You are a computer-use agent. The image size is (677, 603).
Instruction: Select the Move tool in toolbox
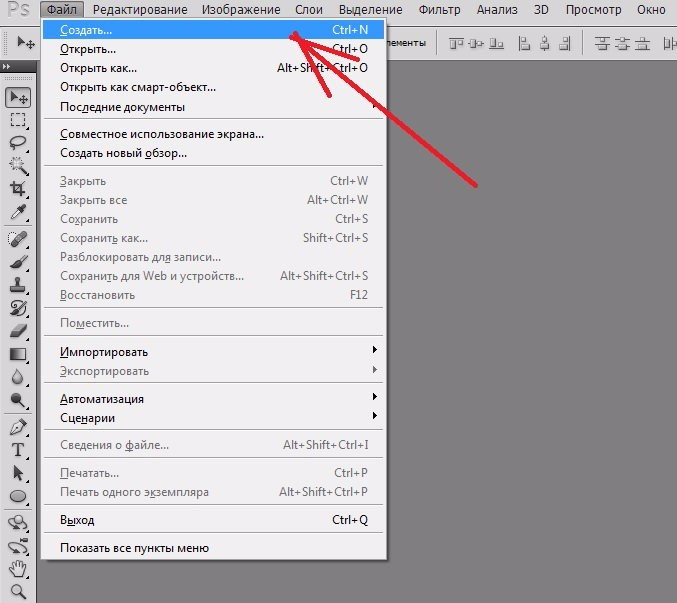(18, 98)
